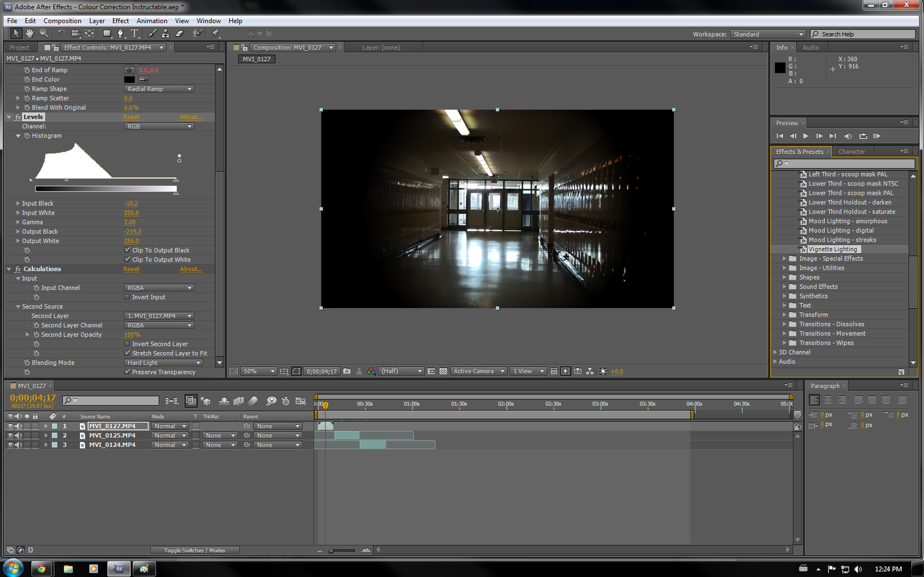Expand the Transitions - Dissolves folder

coord(784,325)
